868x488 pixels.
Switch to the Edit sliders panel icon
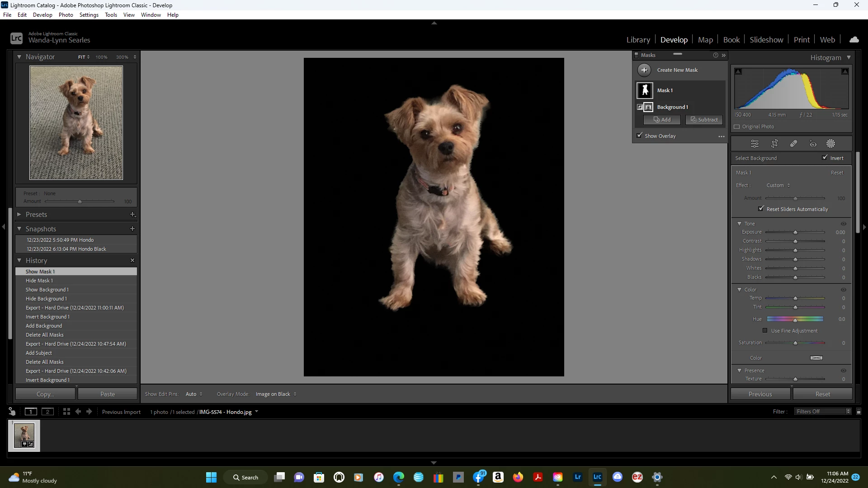[755, 144]
